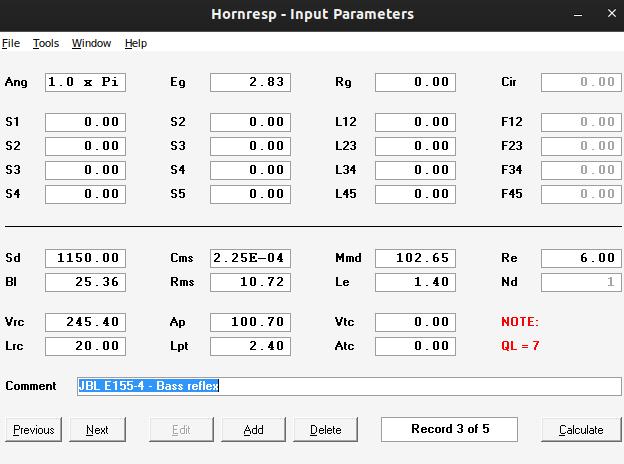Click the Eg field showing 2.83
This screenshot has height=464, width=624.
[x=251, y=82]
